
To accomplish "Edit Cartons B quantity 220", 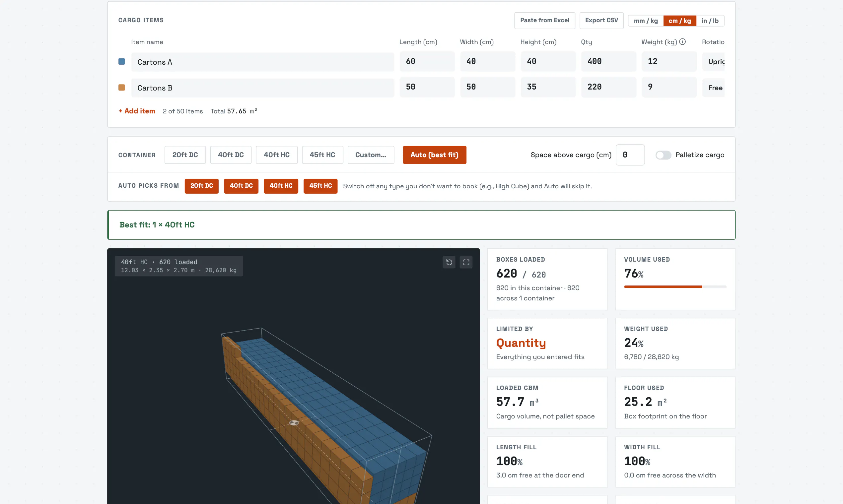I will 608,87.
